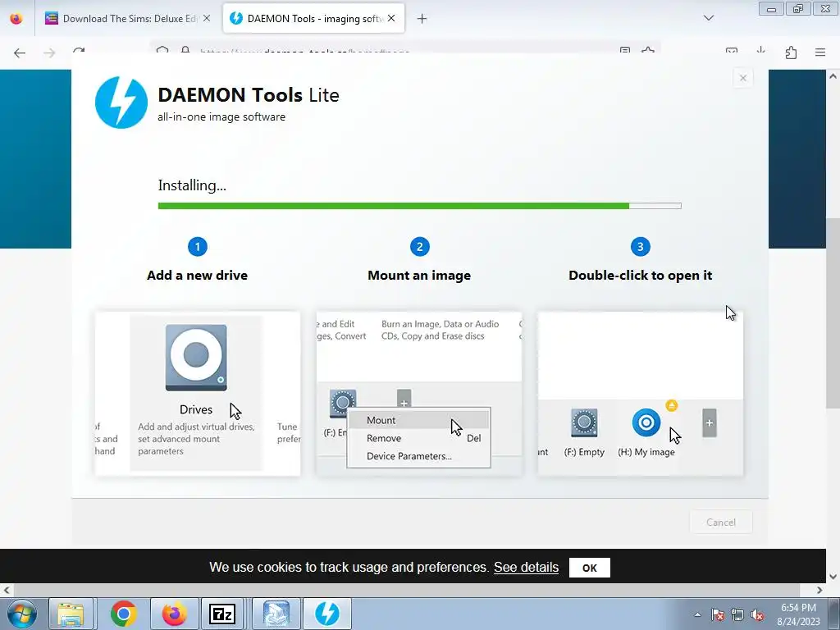Click the Firefox logo at top left
840x630 pixels.
(x=16, y=18)
